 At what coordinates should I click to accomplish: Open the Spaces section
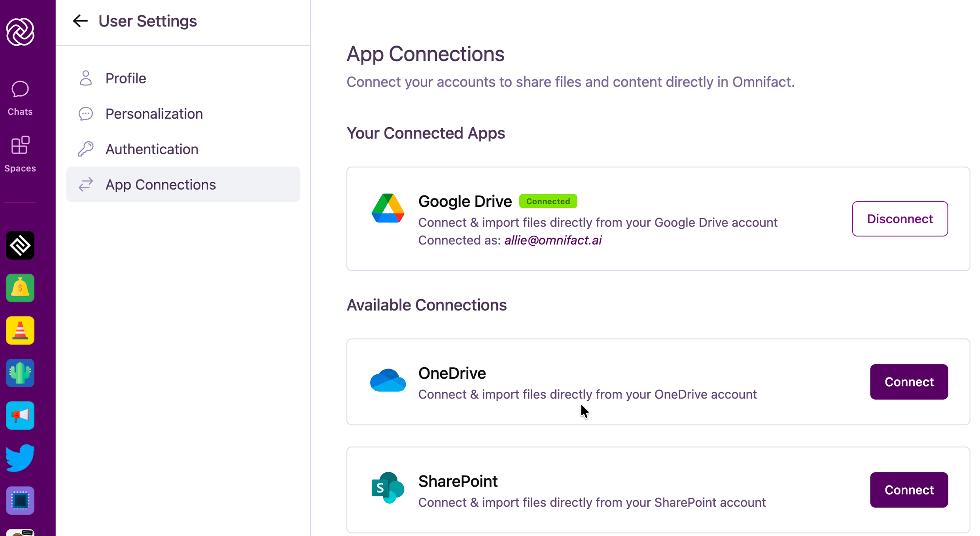click(20, 154)
